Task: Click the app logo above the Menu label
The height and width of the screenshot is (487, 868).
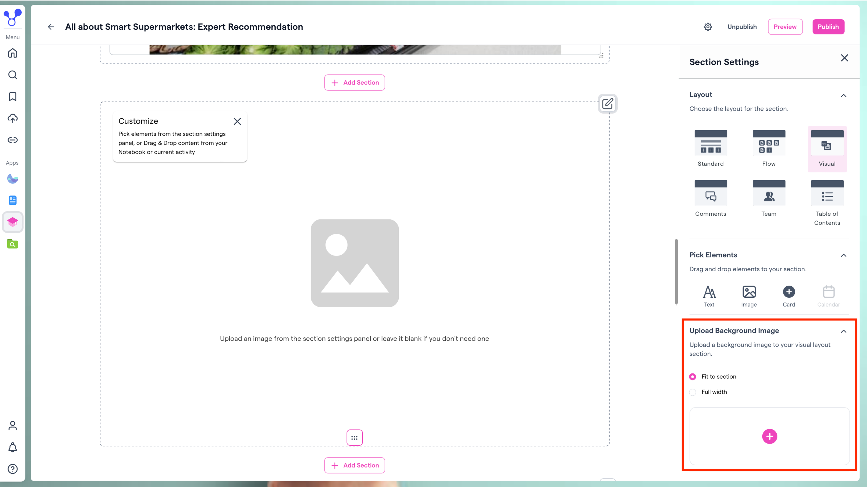Action: pyautogui.click(x=13, y=17)
